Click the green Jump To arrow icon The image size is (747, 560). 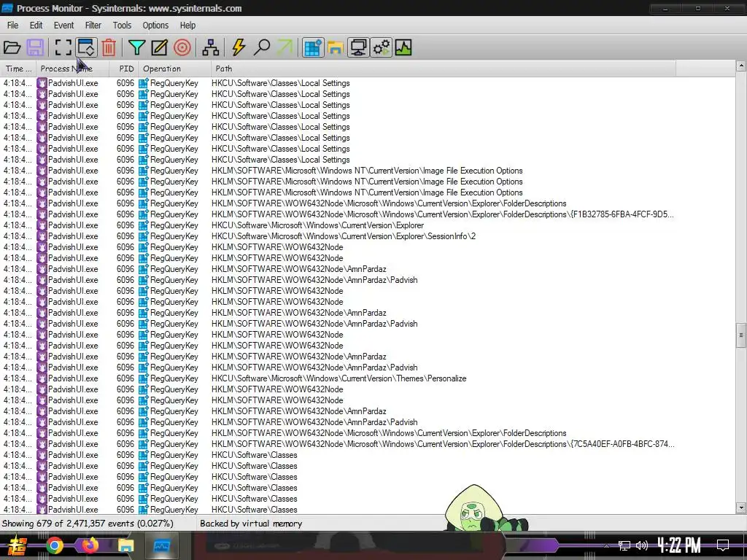tap(285, 47)
